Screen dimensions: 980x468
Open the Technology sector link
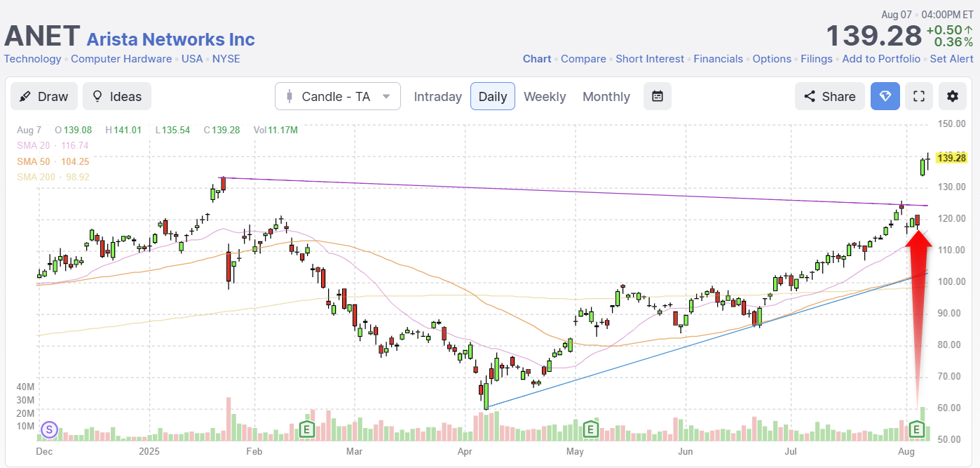pyautogui.click(x=33, y=59)
